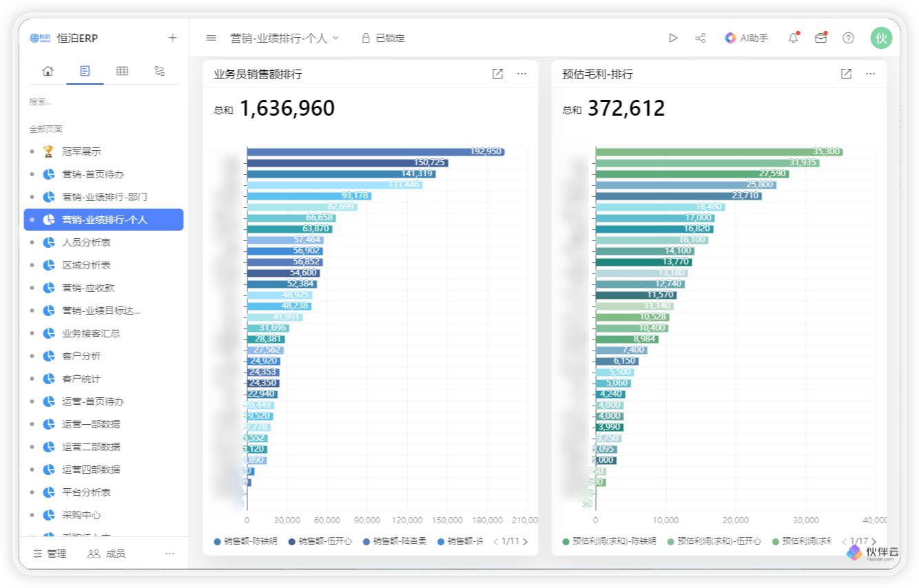The image size is (919, 588).
Task: Go to previous legend page of sales chart
Action: click(x=496, y=542)
